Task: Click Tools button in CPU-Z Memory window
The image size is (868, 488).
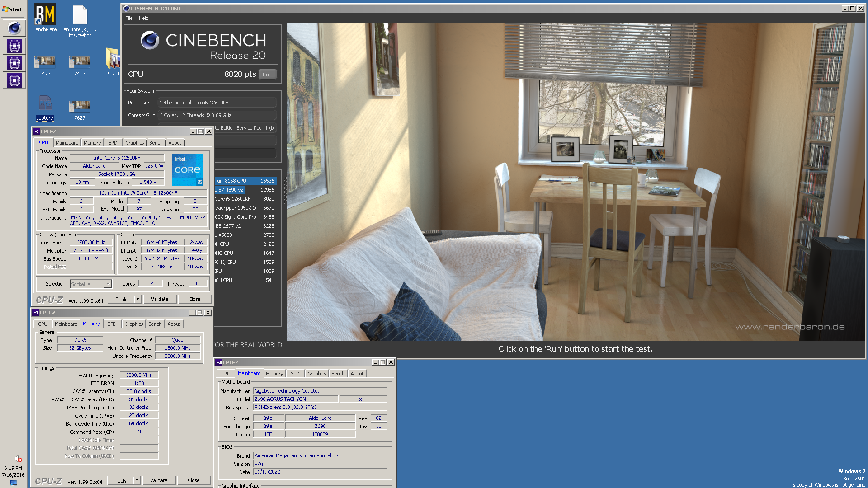Action: coord(120,480)
